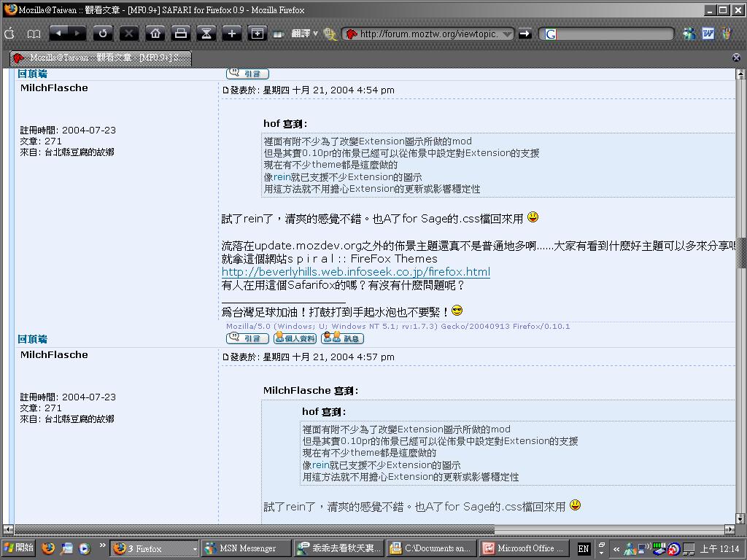Click the Word icon in toolbar
Image resolution: width=747 pixels, height=560 pixels.
click(x=708, y=34)
